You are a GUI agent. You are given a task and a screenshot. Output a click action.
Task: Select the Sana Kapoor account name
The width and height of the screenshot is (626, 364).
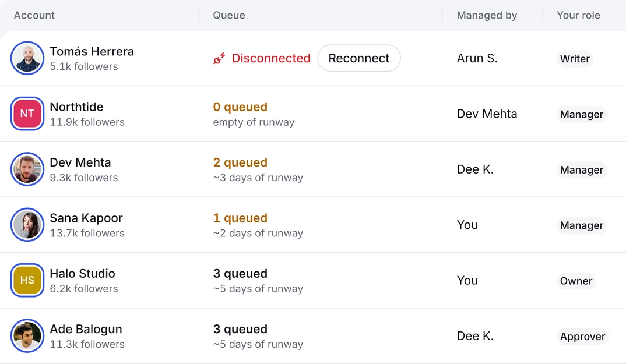(86, 217)
